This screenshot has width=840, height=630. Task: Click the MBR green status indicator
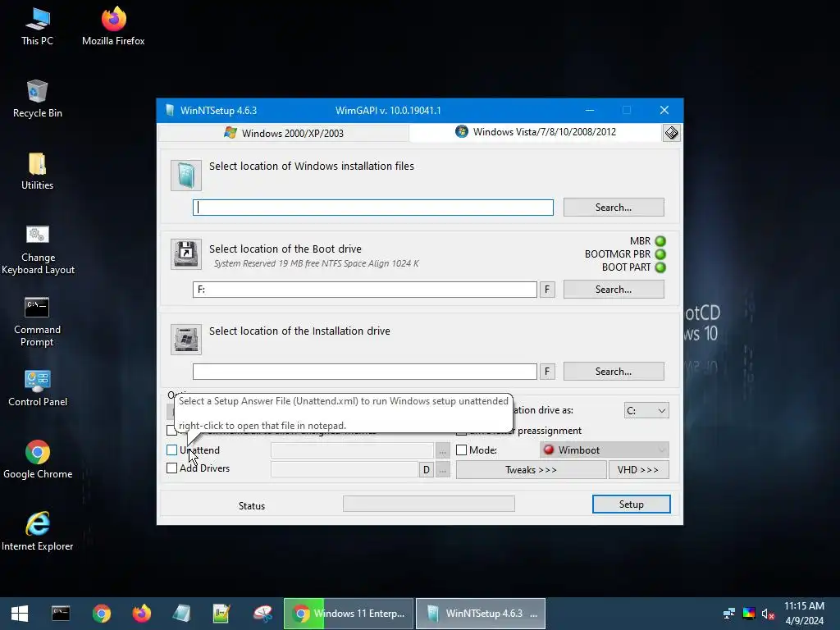(x=660, y=241)
